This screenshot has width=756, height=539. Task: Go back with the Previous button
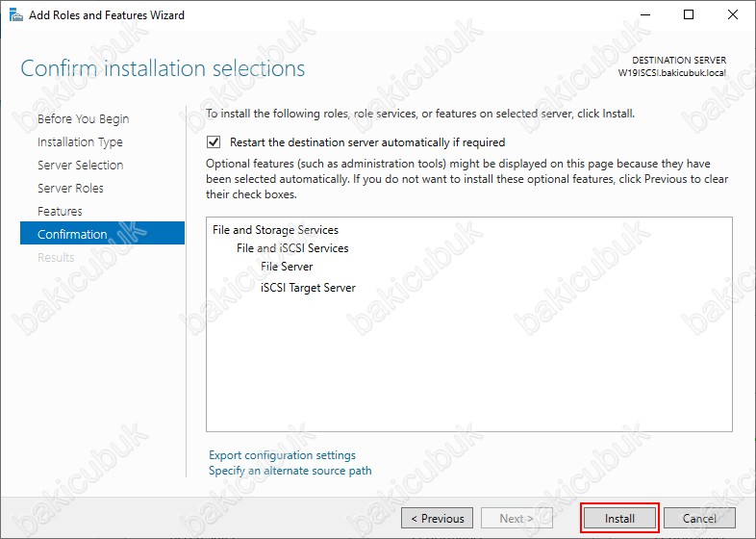437,518
